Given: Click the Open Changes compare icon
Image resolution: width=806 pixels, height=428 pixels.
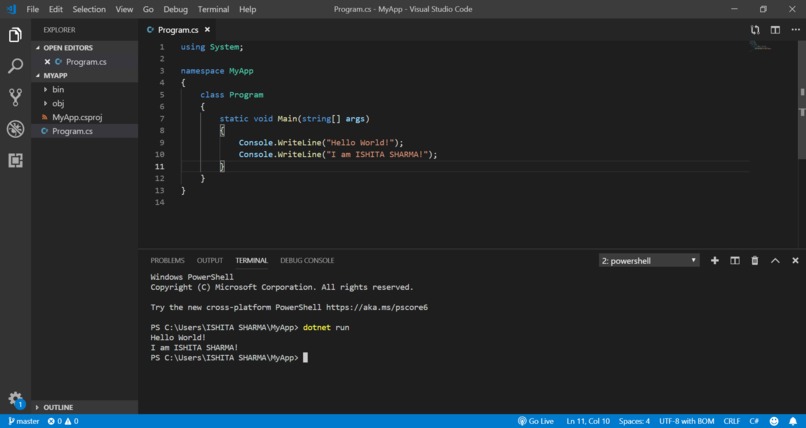Looking at the screenshot, I should click(x=755, y=30).
